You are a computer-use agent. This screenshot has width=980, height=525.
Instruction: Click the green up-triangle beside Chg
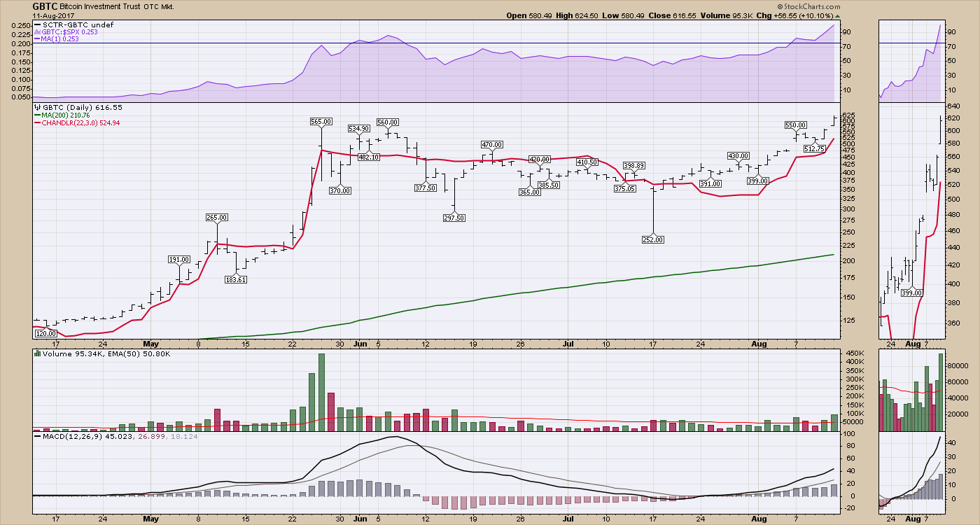(x=837, y=15)
